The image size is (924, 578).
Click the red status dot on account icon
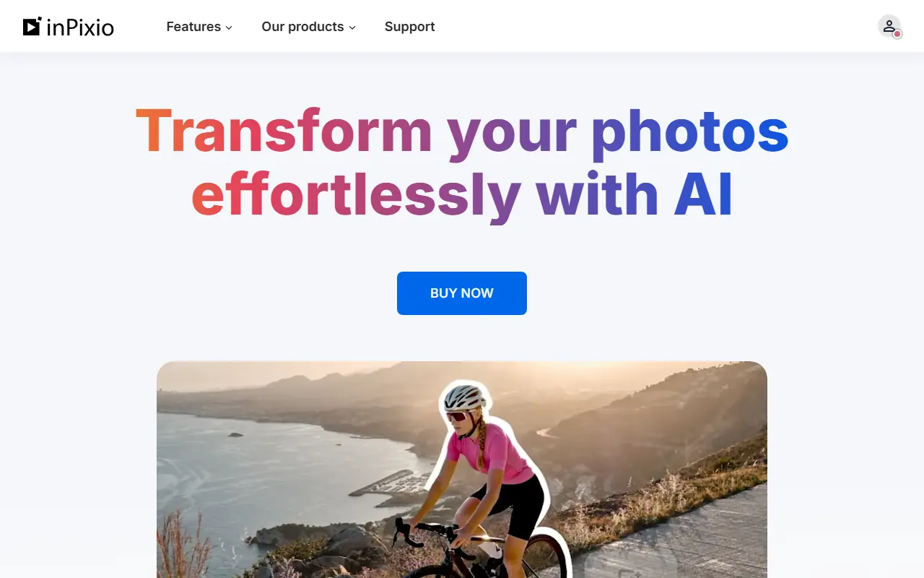click(x=897, y=34)
